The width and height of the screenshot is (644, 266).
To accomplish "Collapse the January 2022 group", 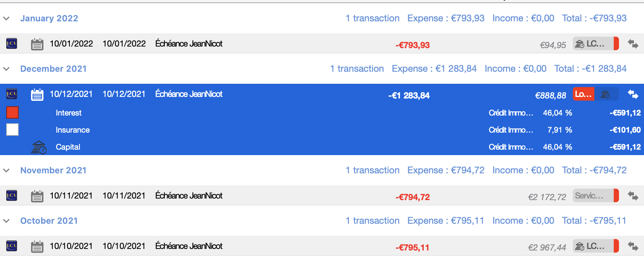I will (6, 18).
